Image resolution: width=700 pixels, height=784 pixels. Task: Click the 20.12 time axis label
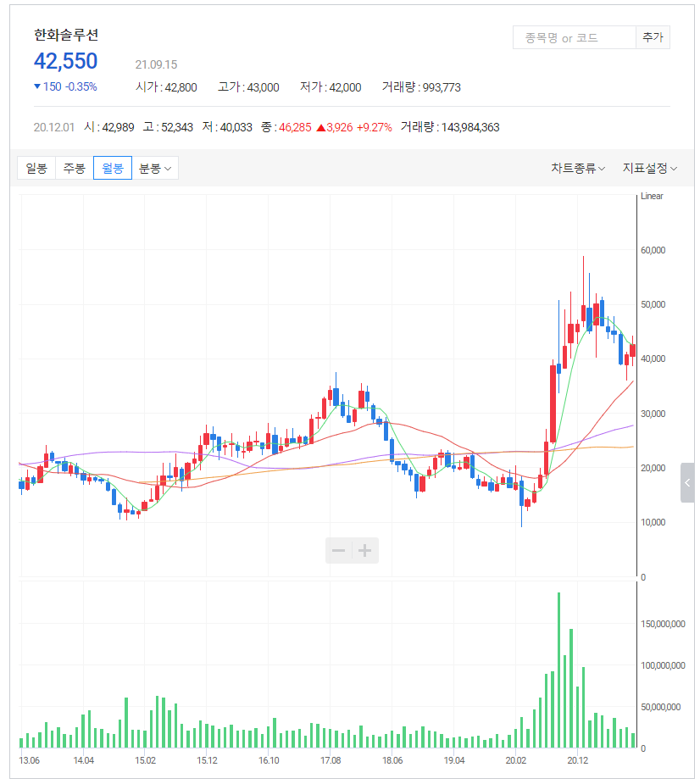[x=577, y=760]
